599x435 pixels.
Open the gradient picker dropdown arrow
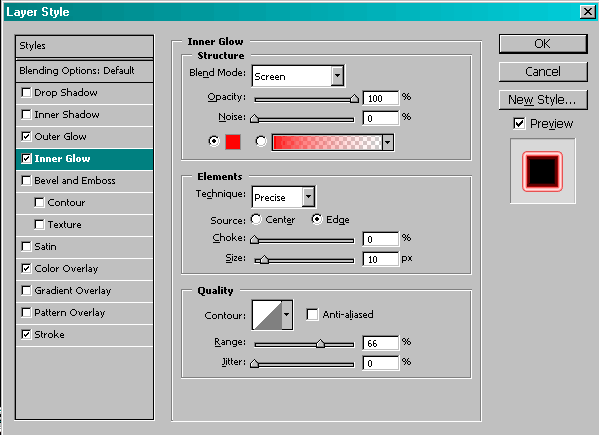(x=388, y=142)
